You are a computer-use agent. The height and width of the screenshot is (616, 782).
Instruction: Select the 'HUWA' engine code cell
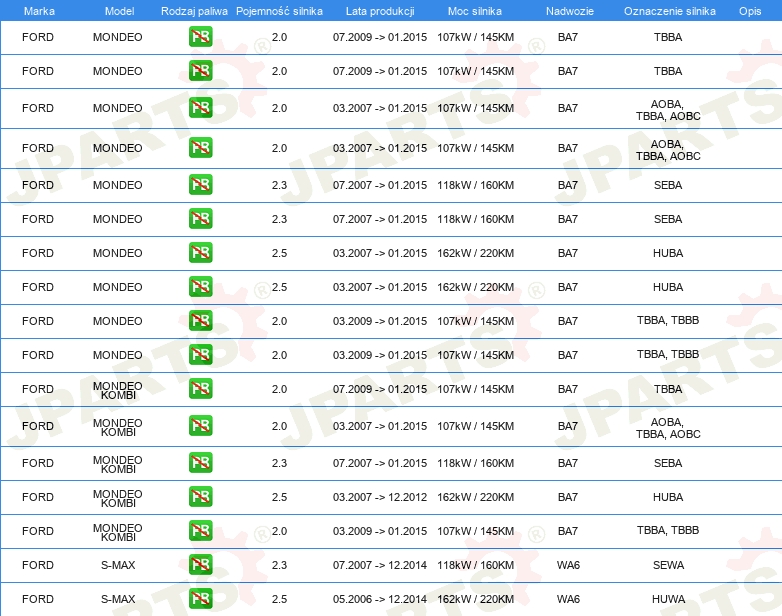point(668,599)
